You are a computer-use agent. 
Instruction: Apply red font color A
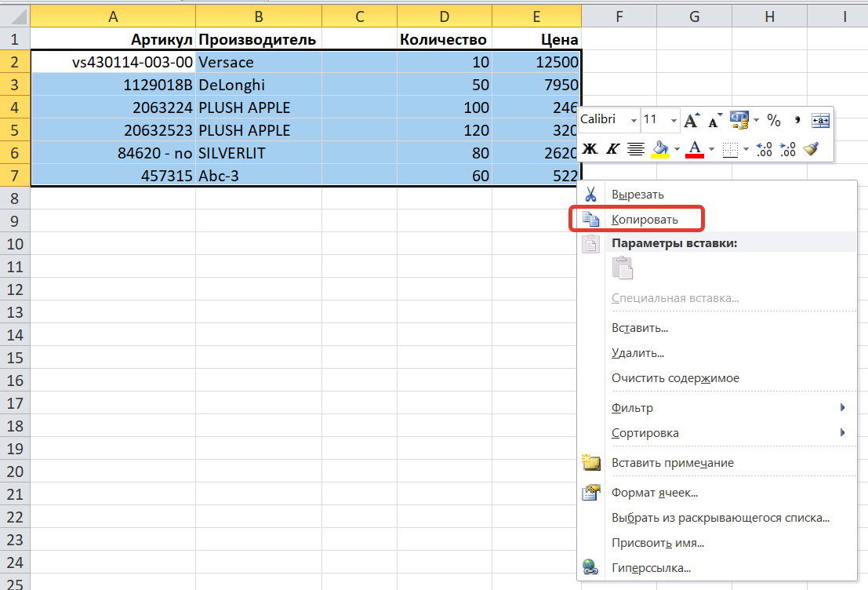695,149
